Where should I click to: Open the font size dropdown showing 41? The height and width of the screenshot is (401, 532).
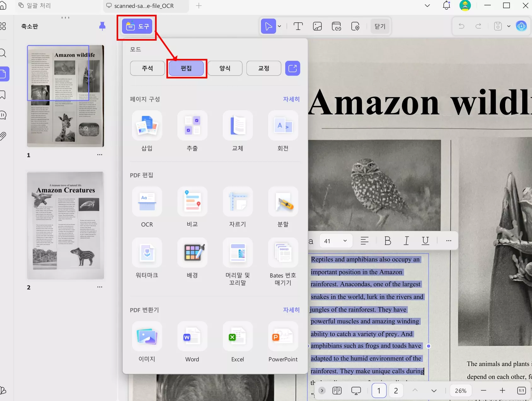pos(335,241)
